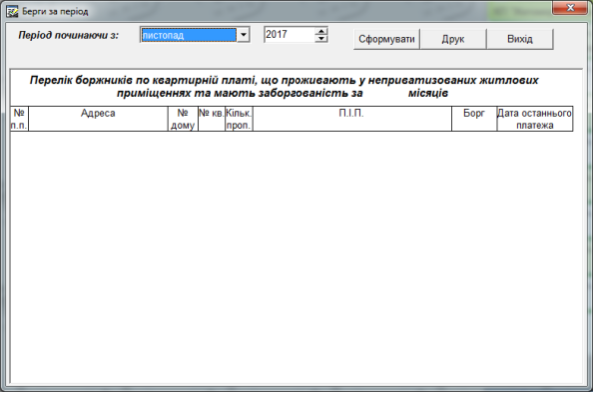Select the Борг column header
Viewport: 594px width, 393px height.
tap(474, 119)
